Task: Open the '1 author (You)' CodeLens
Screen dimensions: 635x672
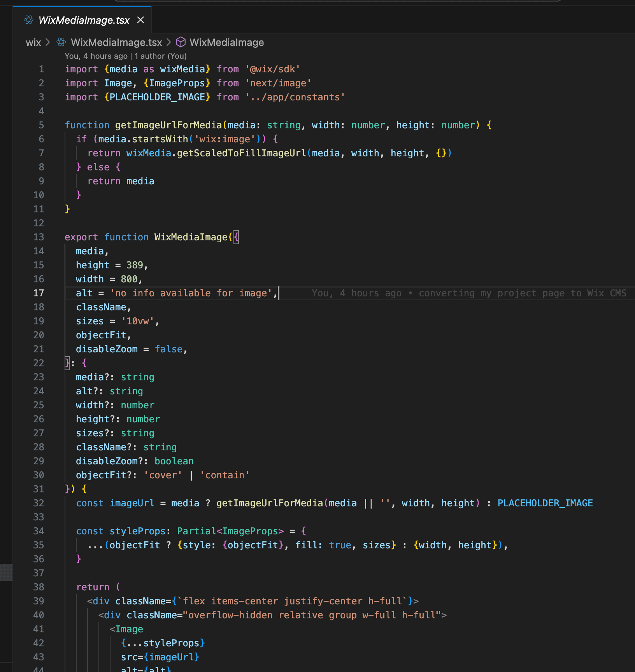Action: 161,56
